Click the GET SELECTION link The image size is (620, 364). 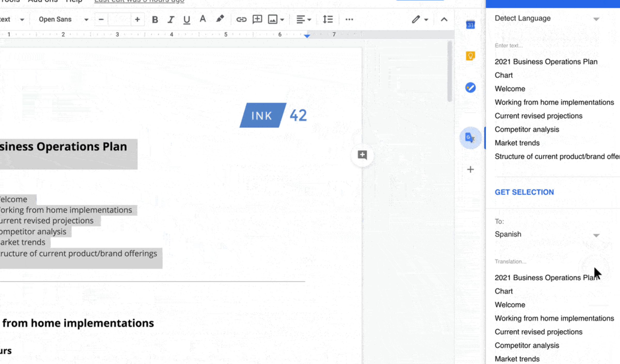(524, 192)
